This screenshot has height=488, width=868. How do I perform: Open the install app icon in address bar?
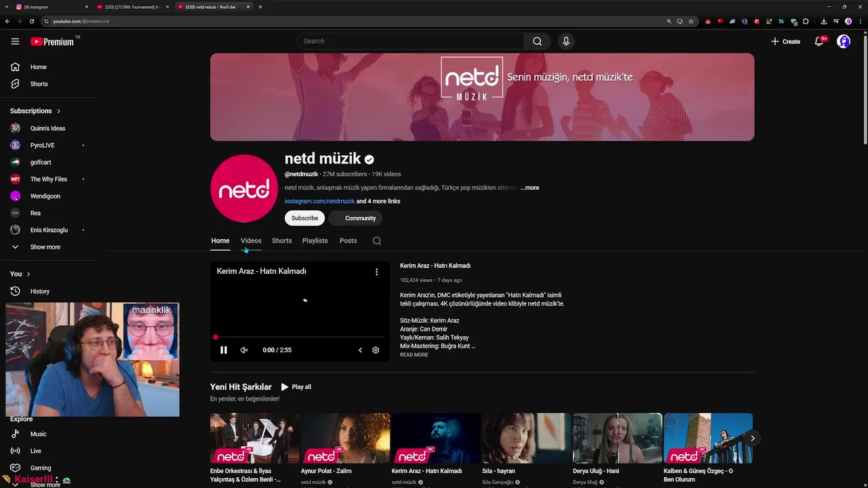(679, 21)
